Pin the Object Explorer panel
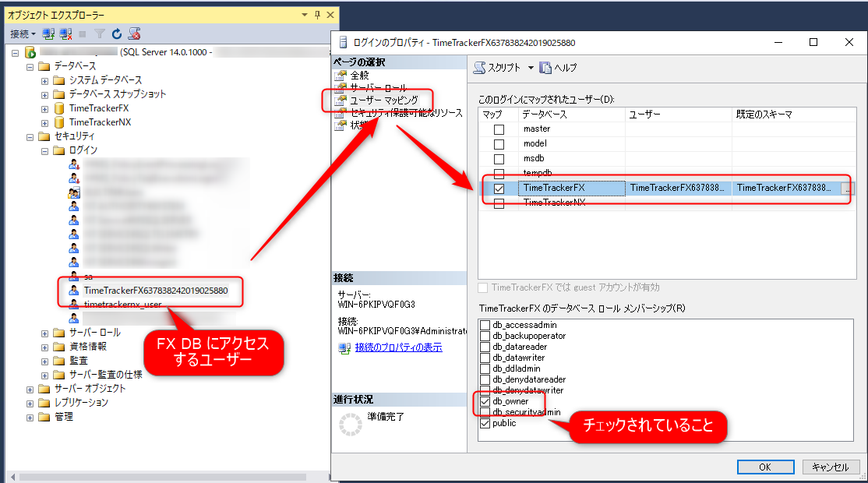This screenshot has height=483, width=868. click(x=317, y=16)
